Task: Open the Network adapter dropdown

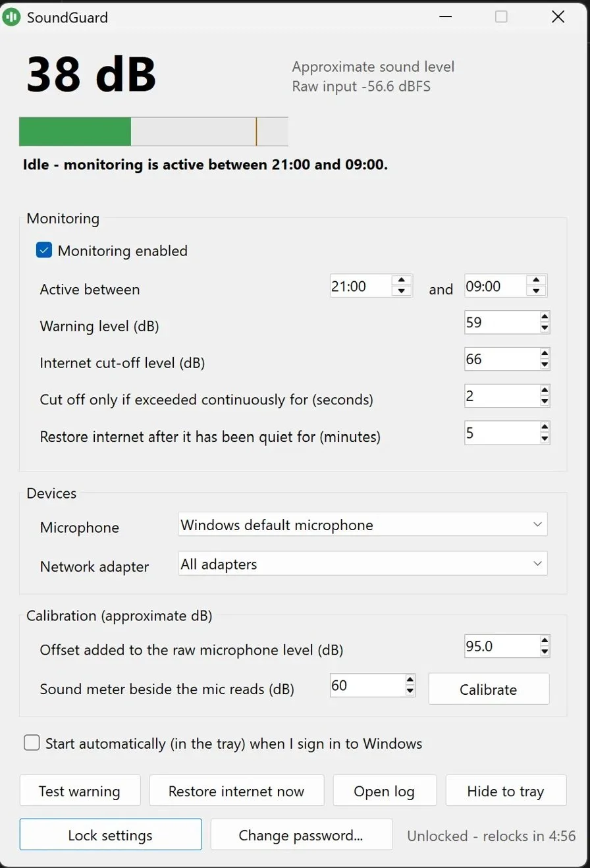Action: (x=363, y=564)
